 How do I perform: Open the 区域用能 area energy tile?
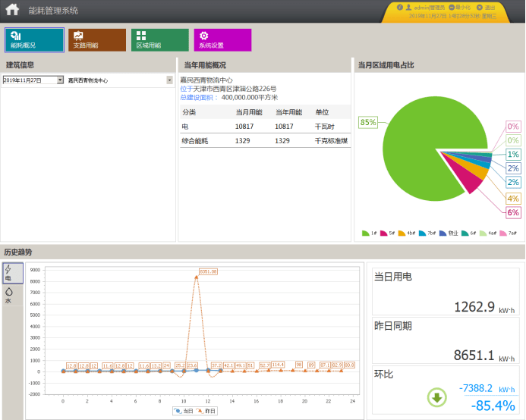(x=160, y=40)
